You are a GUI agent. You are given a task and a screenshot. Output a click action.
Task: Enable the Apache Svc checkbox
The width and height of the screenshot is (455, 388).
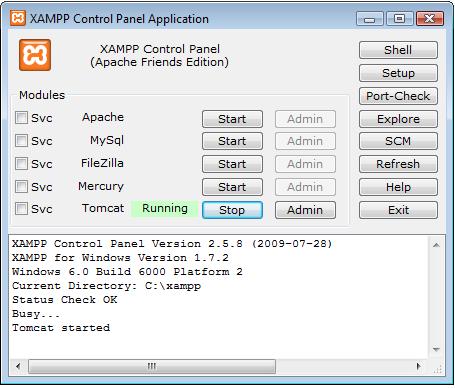click(21, 118)
